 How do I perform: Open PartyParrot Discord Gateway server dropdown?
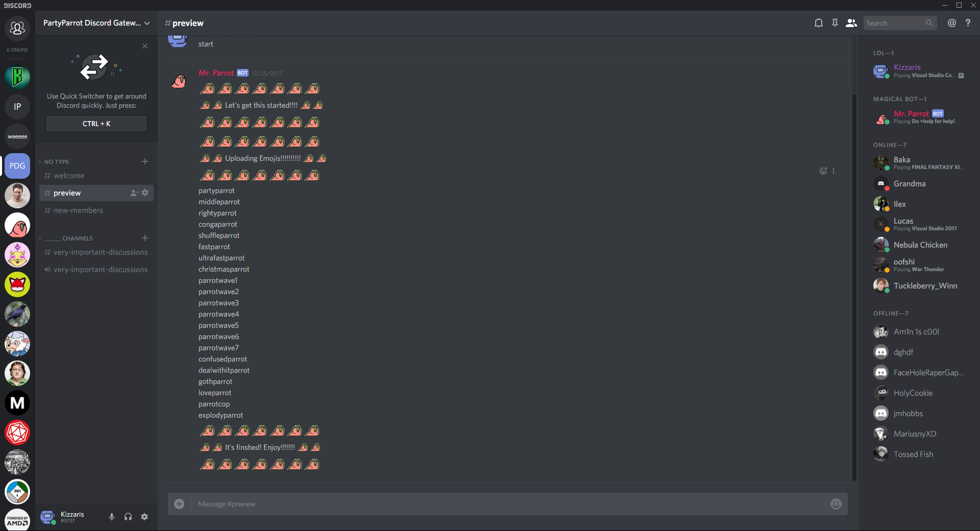coord(96,23)
